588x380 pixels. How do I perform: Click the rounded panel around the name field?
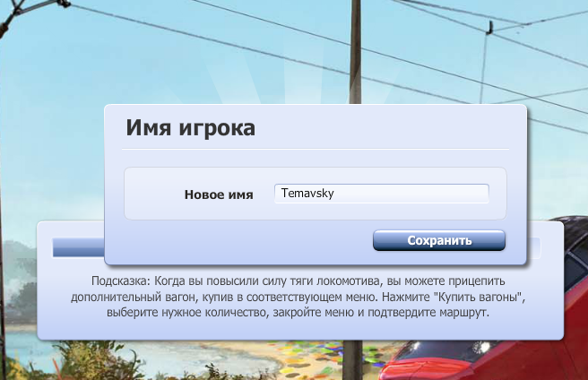tap(315, 194)
